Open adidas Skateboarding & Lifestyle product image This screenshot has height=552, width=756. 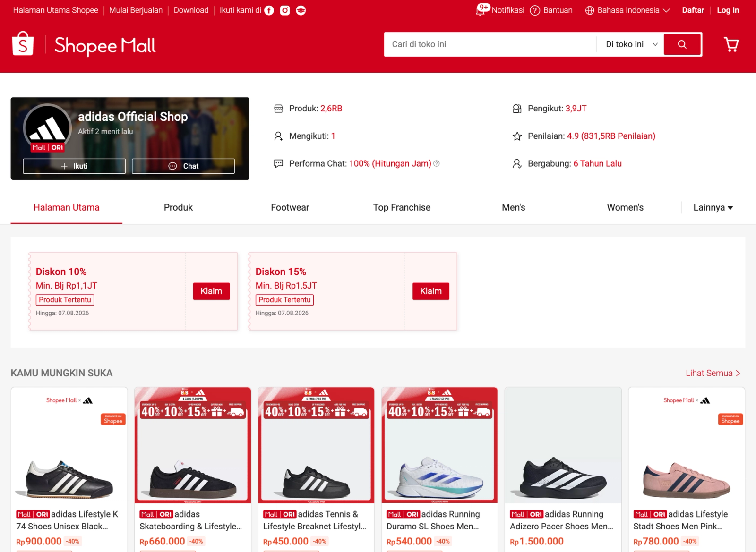click(193, 445)
